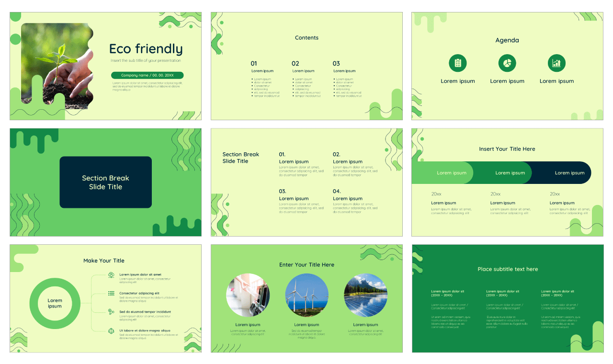The width and height of the screenshot is (613, 364).
Task: Select 'Lorem ipsum' label under the pie chart icon
Action: [x=507, y=81]
